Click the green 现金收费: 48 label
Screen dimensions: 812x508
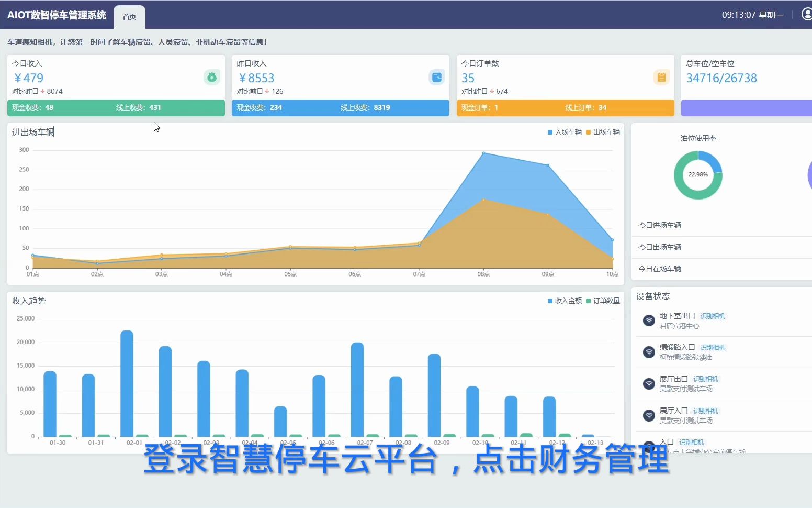click(32, 107)
